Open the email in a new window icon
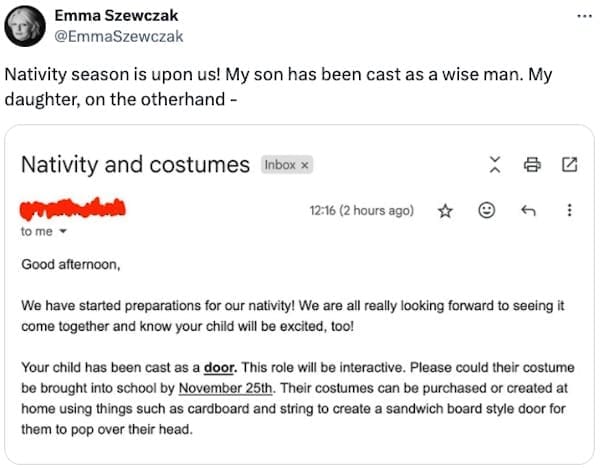The width and height of the screenshot is (600, 469). pyautogui.click(x=569, y=164)
